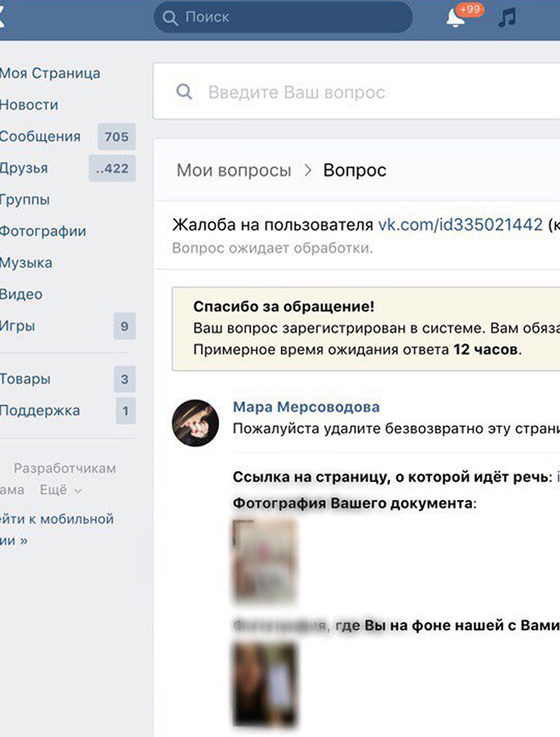Screen dimensions: 560x737
Task: Open Мара Мерсоводова profile name
Action: coord(306,407)
